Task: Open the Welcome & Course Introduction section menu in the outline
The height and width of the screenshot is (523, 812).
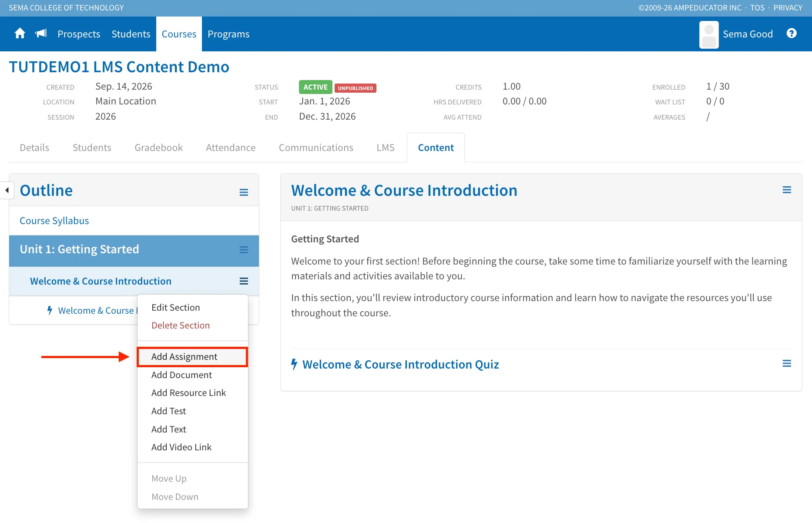Action: point(244,281)
